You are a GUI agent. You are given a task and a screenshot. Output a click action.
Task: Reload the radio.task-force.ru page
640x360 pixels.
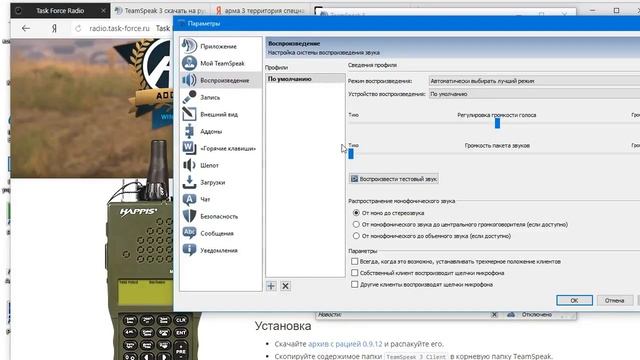point(78,28)
